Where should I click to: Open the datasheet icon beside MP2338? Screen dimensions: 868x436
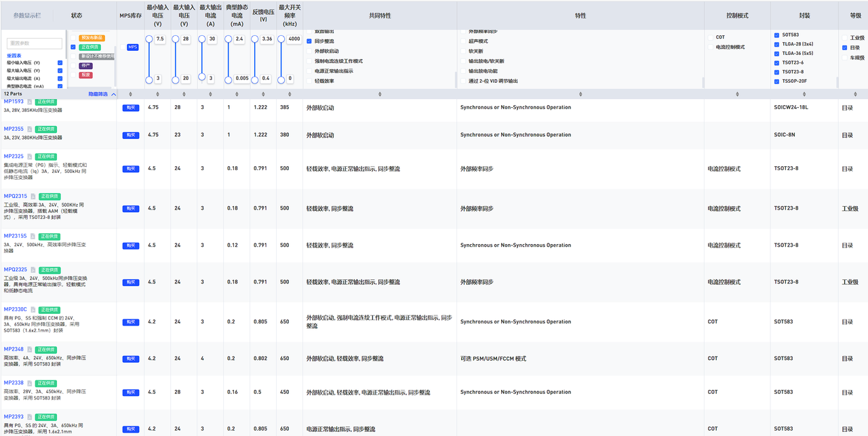coord(29,383)
